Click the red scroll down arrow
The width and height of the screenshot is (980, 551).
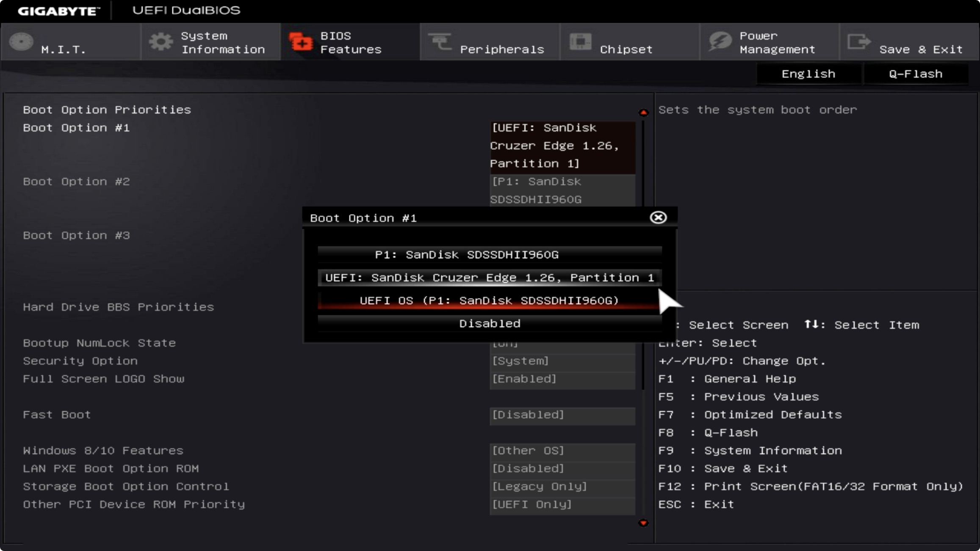pos(643,523)
